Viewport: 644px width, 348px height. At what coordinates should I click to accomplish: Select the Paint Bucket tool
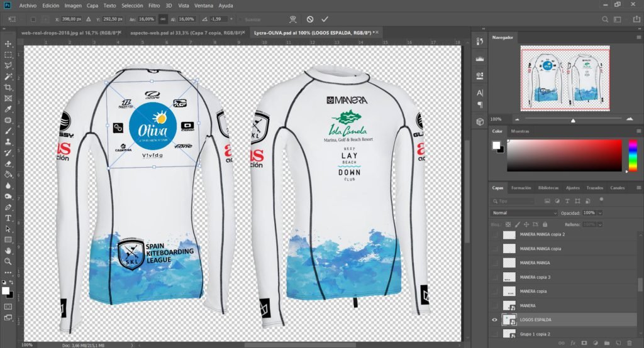(8, 175)
